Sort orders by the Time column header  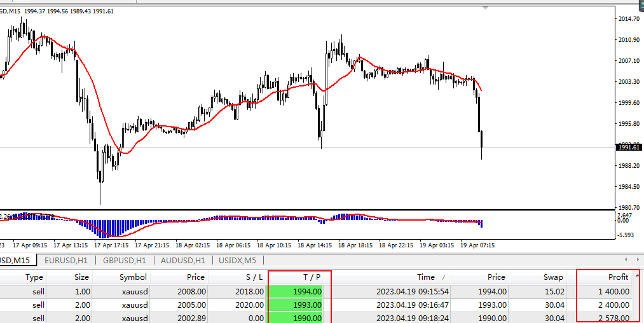[x=425, y=277]
